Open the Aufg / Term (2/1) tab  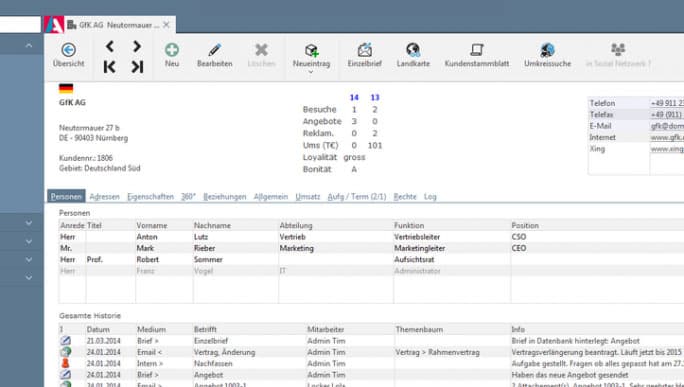pyautogui.click(x=357, y=197)
